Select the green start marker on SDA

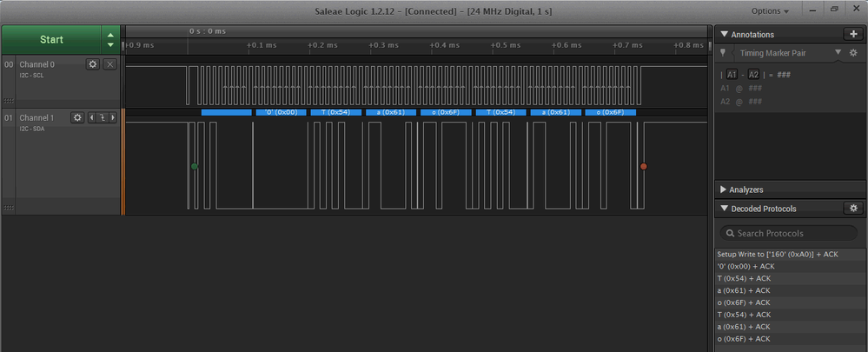194,166
